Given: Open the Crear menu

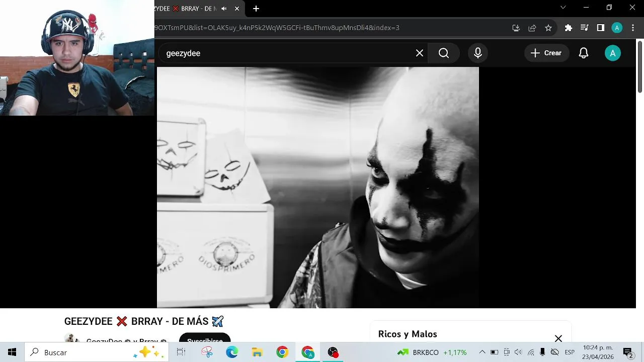Looking at the screenshot, I should [546, 53].
